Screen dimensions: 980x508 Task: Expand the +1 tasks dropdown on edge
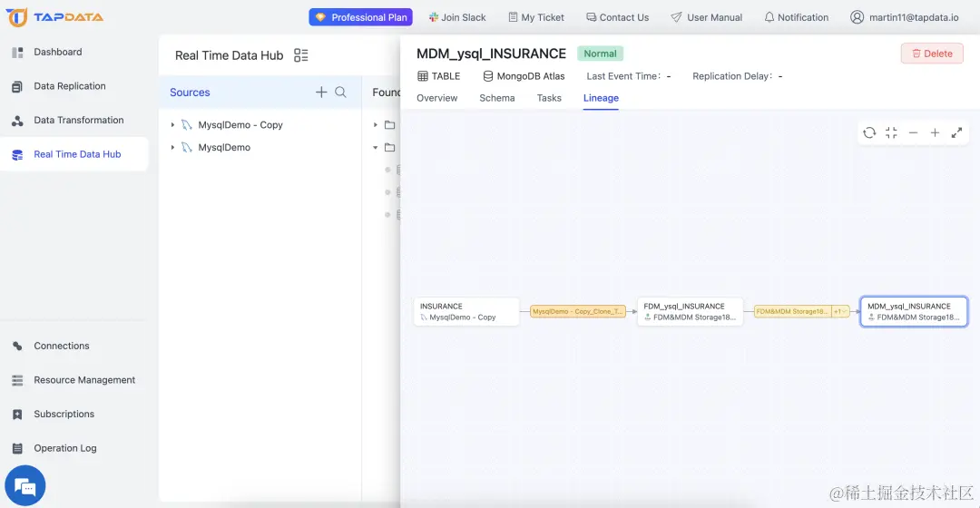[x=840, y=311]
